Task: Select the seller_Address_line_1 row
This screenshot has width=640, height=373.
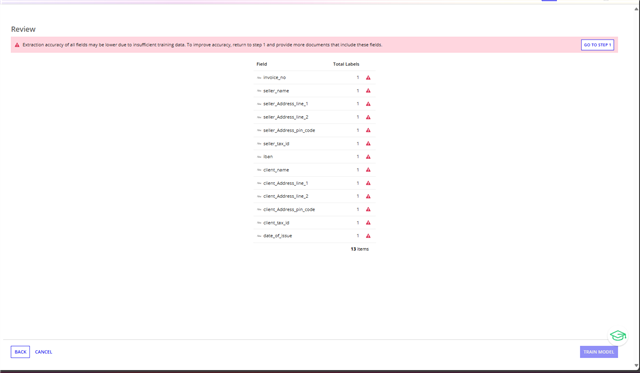Action: click(314, 104)
